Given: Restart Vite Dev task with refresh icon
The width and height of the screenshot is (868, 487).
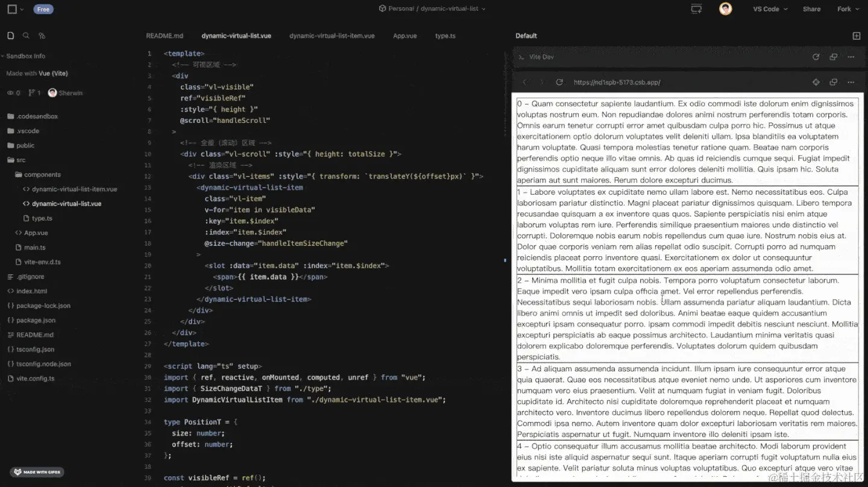Looking at the screenshot, I should tap(816, 57).
